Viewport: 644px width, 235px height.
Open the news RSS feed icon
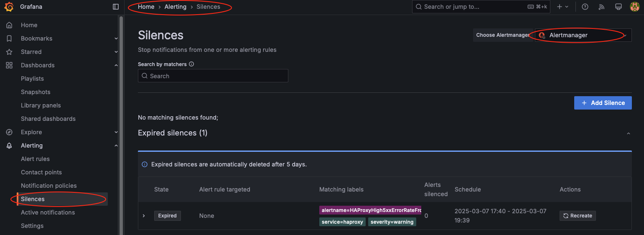pyautogui.click(x=602, y=7)
